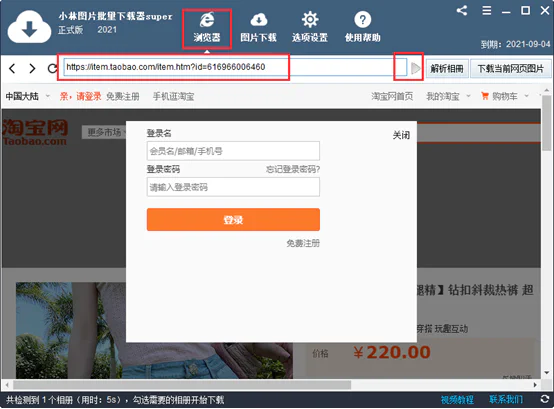Reload the page with refresh icon
The image size is (554, 409).
pyautogui.click(x=53, y=68)
